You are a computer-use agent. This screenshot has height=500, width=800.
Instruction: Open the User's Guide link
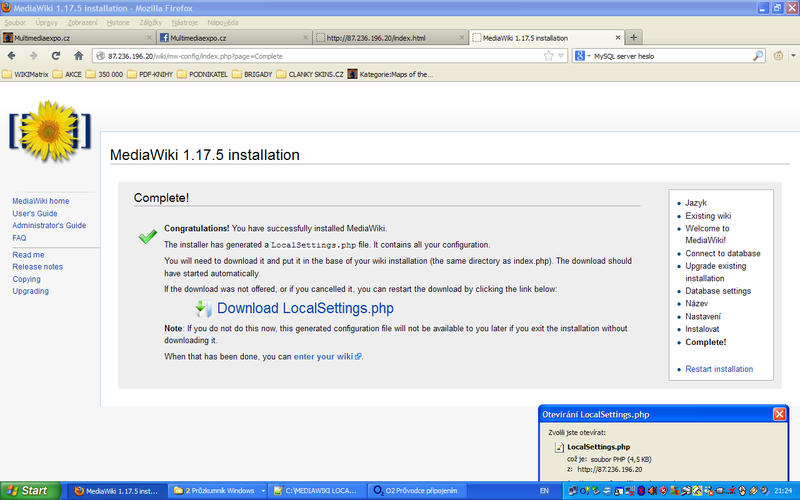click(35, 213)
